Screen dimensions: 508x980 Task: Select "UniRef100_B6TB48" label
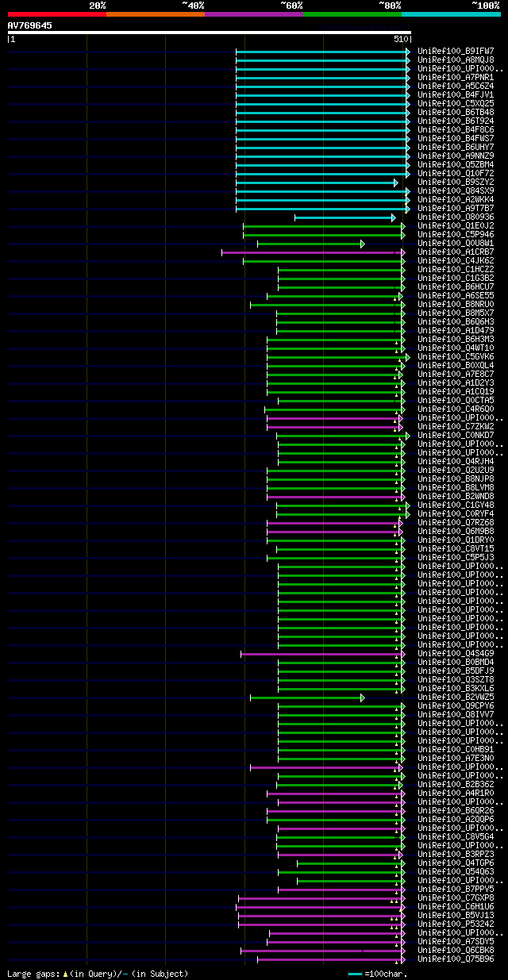[x=456, y=113]
